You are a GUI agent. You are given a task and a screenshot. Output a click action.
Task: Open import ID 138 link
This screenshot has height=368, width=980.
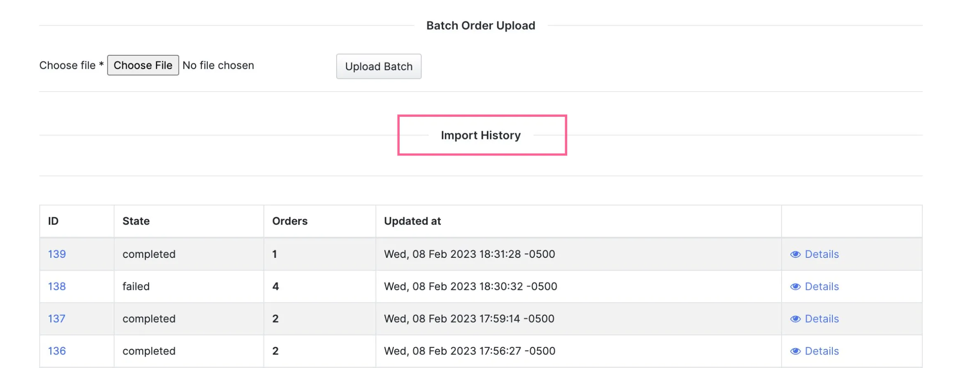click(57, 286)
